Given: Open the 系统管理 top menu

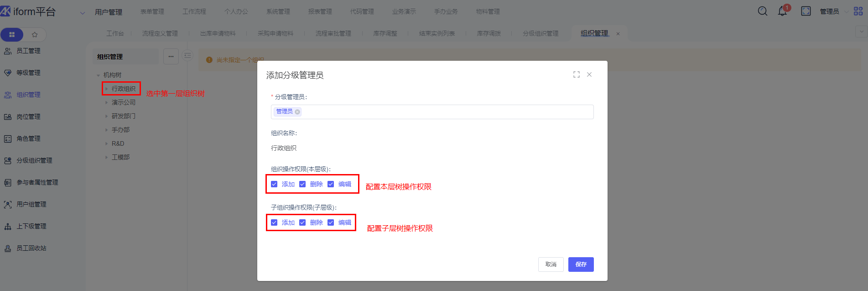Looking at the screenshot, I should point(278,11).
